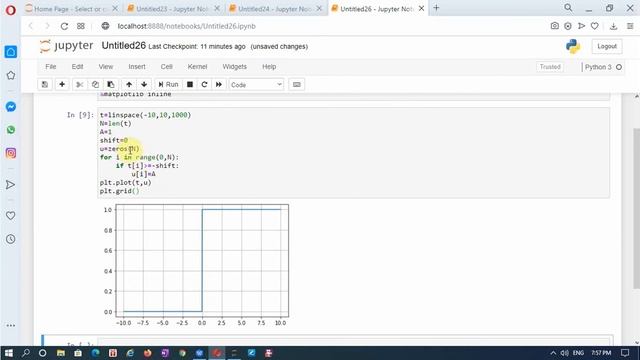Image resolution: width=640 pixels, height=360 pixels.
Task: Copy selected cells from the toolbar
Action: [95, 84]
